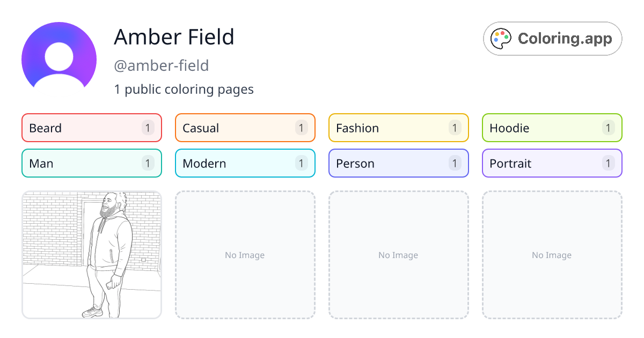Click the first No Image placeholder

(245, 255)
